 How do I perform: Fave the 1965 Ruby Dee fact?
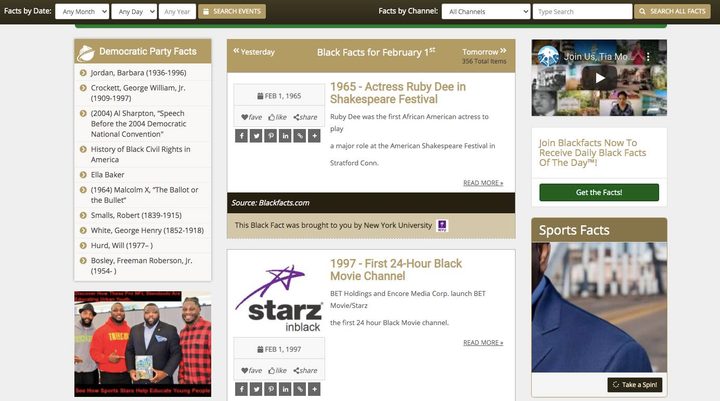[x=251, y=117]
